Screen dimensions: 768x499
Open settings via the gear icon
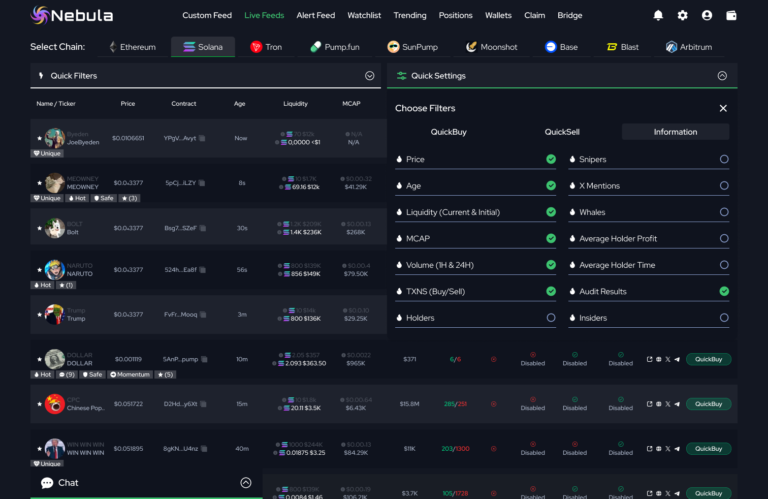pos(683,16)
